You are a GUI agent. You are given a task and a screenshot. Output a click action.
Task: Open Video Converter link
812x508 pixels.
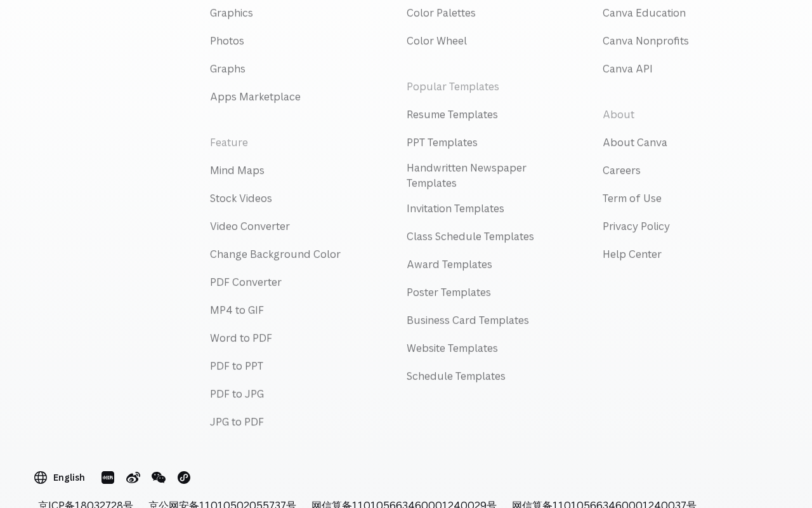coord(250,226)
